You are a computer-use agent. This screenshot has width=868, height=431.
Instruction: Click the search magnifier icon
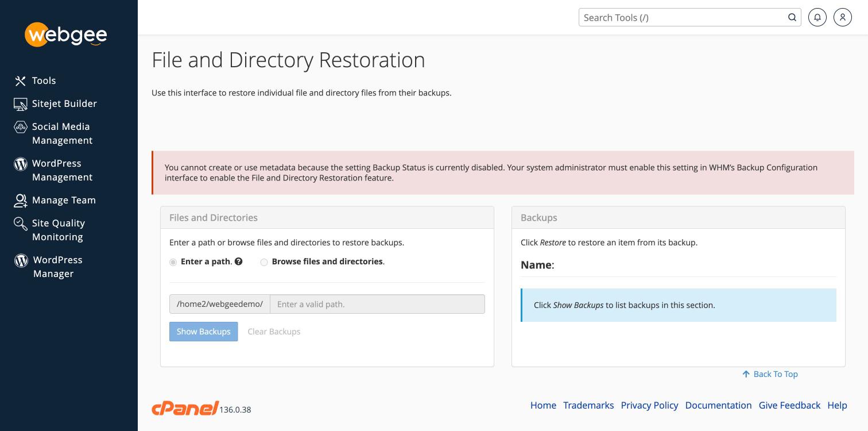792,17
